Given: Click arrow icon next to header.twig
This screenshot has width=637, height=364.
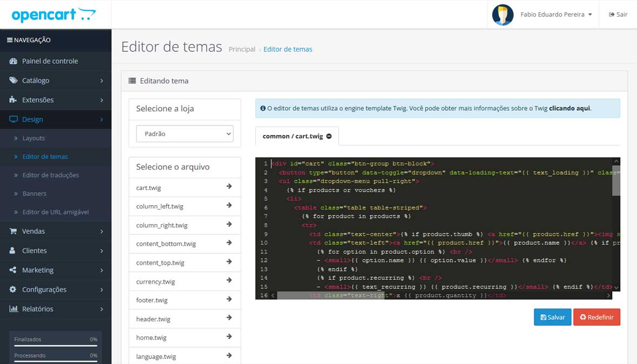Looking at the screenshot, I should pos(229,318).
